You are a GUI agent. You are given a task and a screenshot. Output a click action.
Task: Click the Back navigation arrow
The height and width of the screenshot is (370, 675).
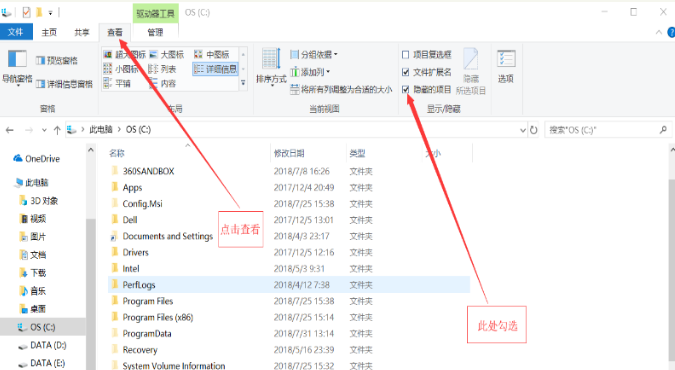(9, 130)
